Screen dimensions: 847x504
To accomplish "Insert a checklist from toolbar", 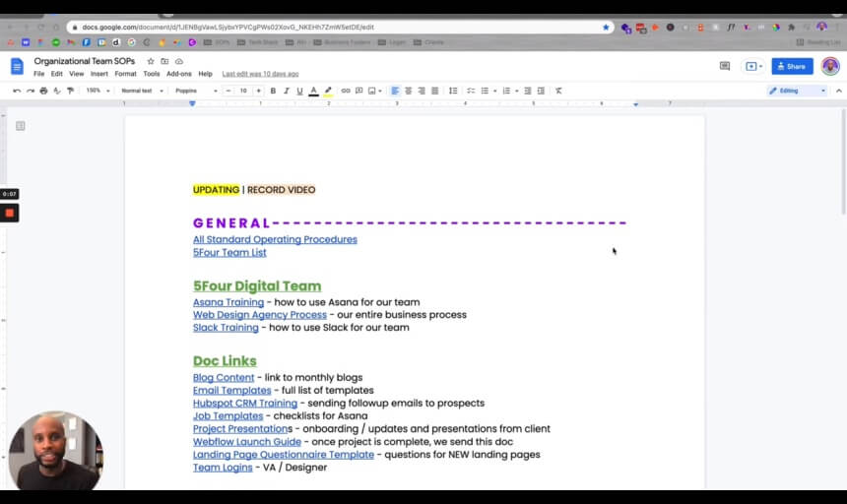I will point(471,91).
